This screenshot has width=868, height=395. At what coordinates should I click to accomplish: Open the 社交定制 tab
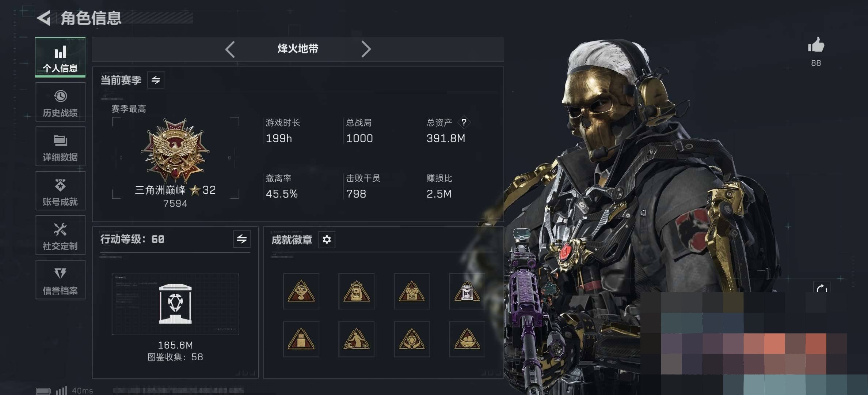tap(60, 235)
